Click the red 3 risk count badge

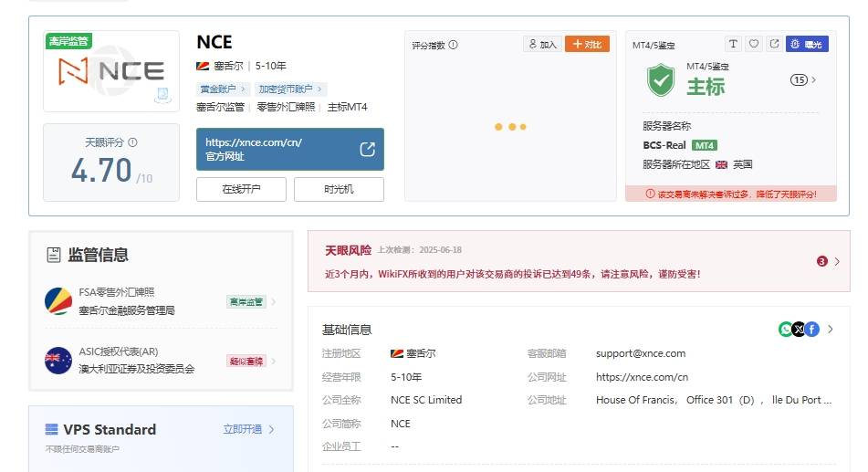822,261
